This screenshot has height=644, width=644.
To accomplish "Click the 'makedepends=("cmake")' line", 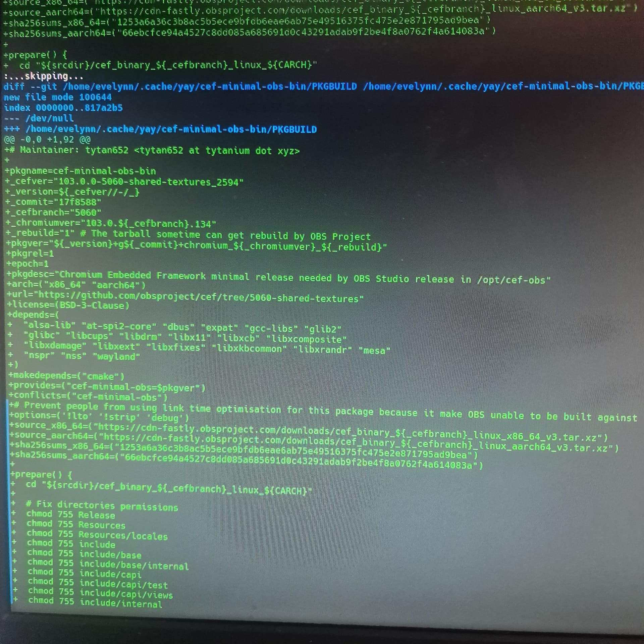I will 66,376.
